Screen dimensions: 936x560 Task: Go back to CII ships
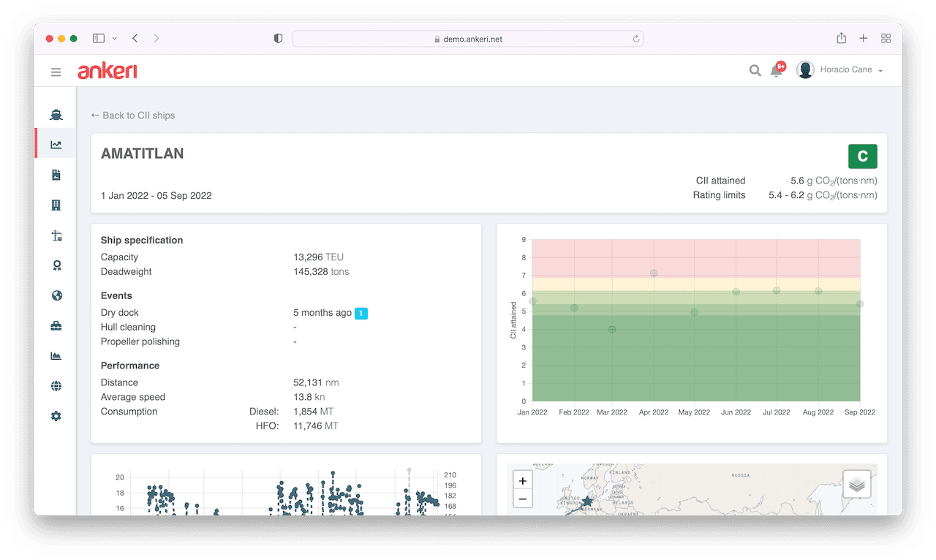[133, 116]
